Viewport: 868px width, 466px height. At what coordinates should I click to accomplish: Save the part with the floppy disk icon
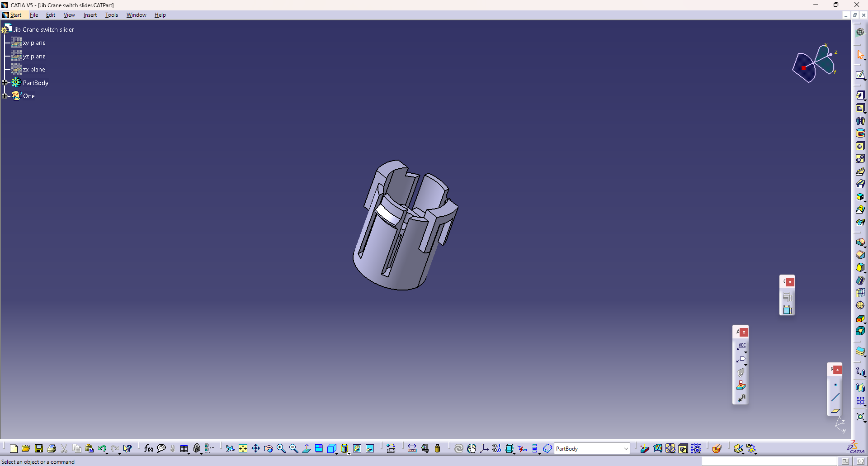point(39,448)
